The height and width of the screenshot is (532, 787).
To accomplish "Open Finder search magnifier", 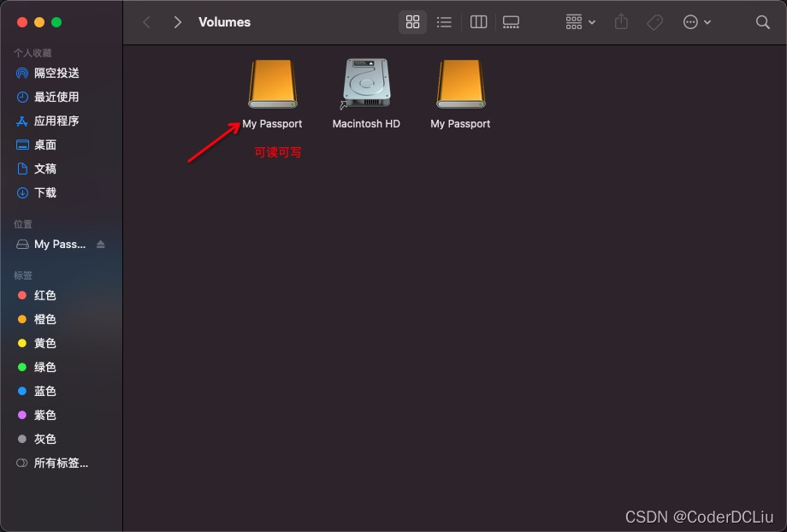I will point(763,22).
